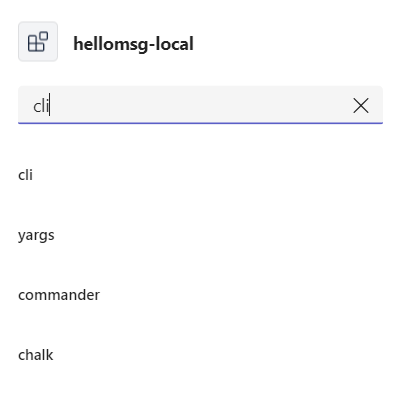This screenshot has height=393, width=393.
Task: Open the first list item "cli"
Action: 25,175
